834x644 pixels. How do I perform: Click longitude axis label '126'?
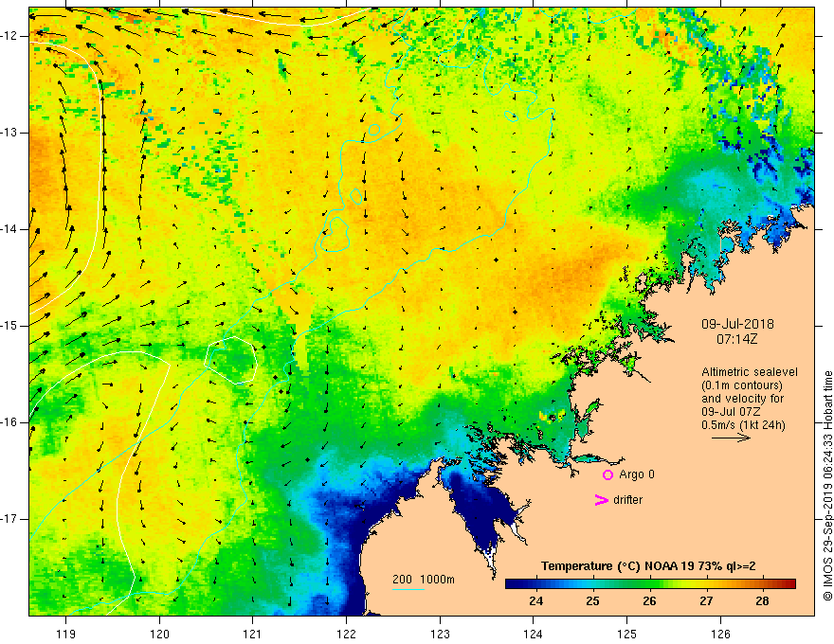(720, 634)
